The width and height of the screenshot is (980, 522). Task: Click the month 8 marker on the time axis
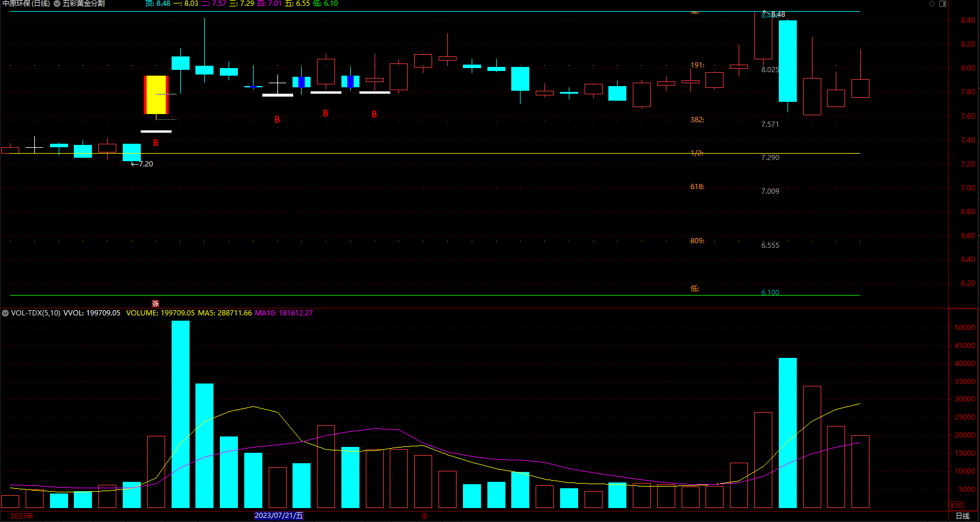pyautogui.click(x=425, y=516)
